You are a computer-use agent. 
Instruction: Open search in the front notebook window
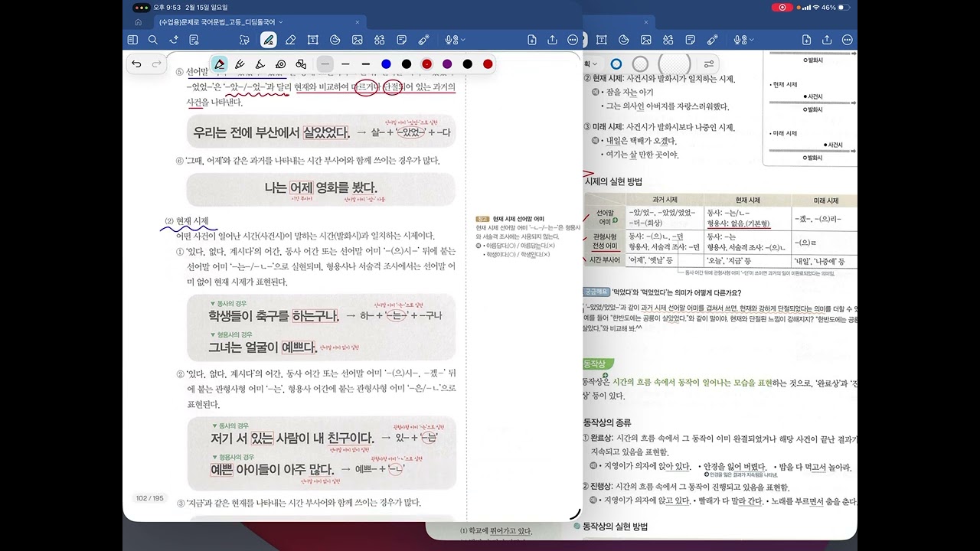[153, 40]
